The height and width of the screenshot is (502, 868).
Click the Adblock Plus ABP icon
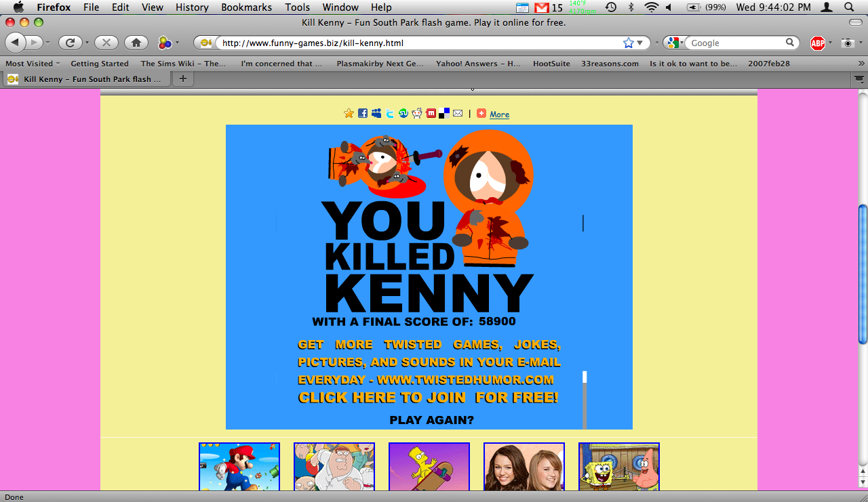(818, 43)
